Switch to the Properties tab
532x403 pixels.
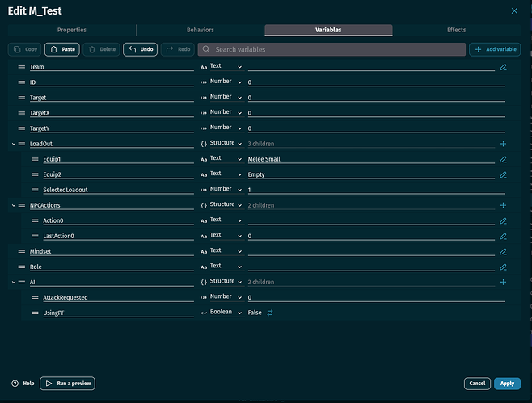pyautogui.click(x=72, y=30)
